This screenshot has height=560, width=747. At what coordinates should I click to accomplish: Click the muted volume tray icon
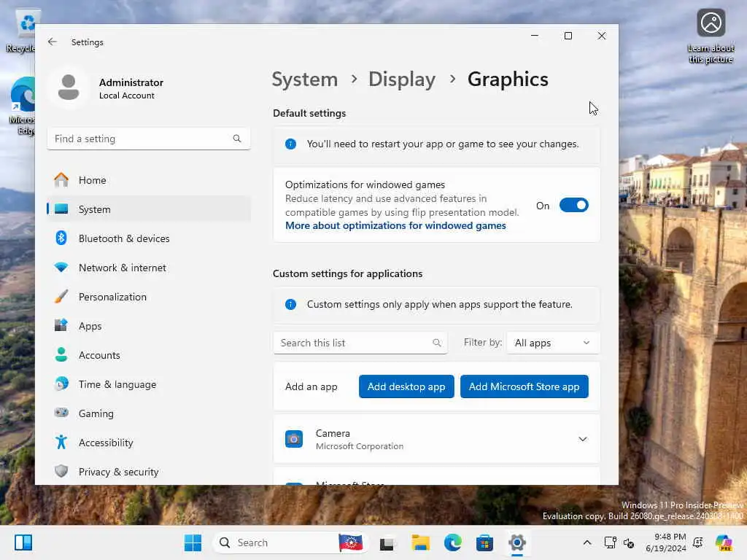point(629,542)
